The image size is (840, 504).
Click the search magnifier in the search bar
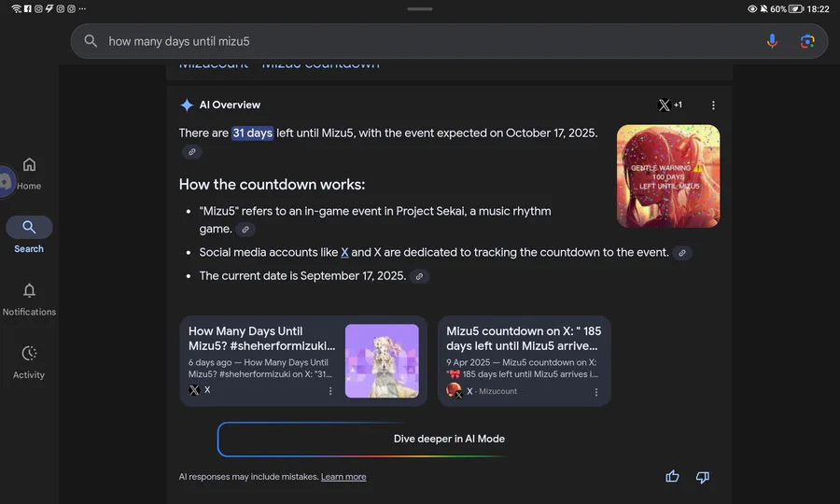[91, 41]
